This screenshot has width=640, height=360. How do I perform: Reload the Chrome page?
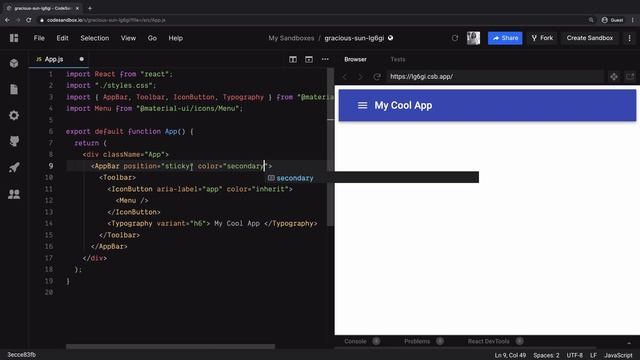click(29, 20)
